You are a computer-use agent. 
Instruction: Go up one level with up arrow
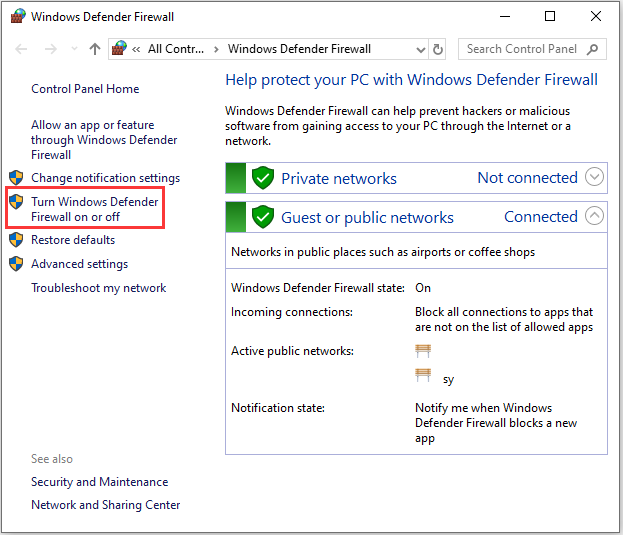[x=95, y=49]
